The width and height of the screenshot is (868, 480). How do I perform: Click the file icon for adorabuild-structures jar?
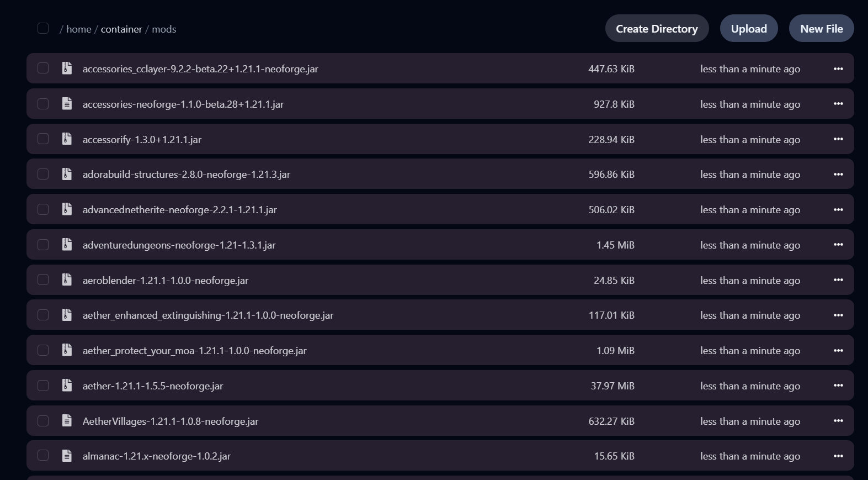point(67,174)
